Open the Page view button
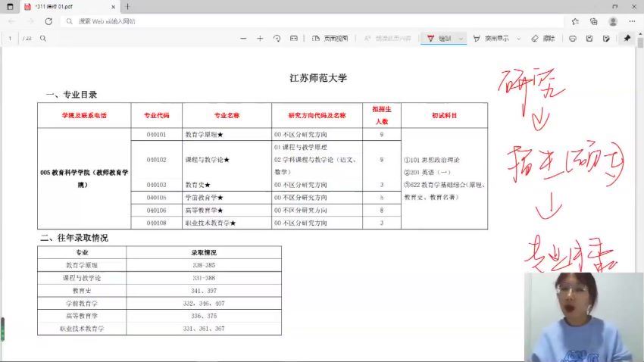 tap(330, 38)
